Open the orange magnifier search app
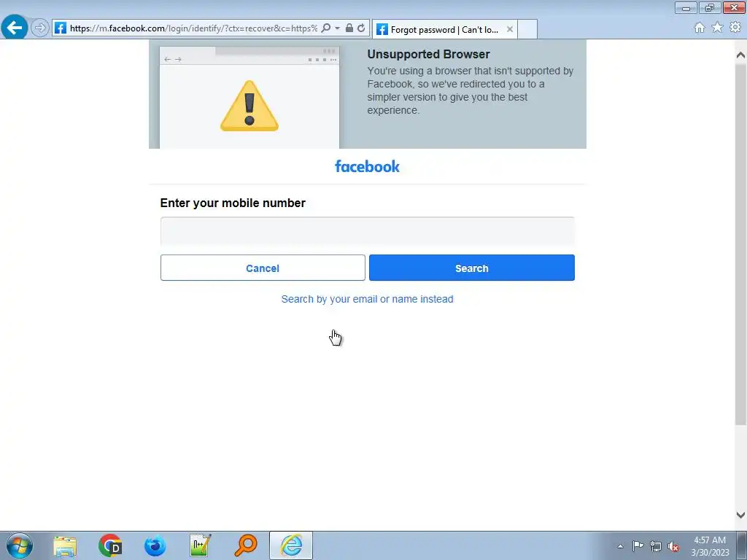The width and height of the screenshot is (747, 560). (246, 545)
